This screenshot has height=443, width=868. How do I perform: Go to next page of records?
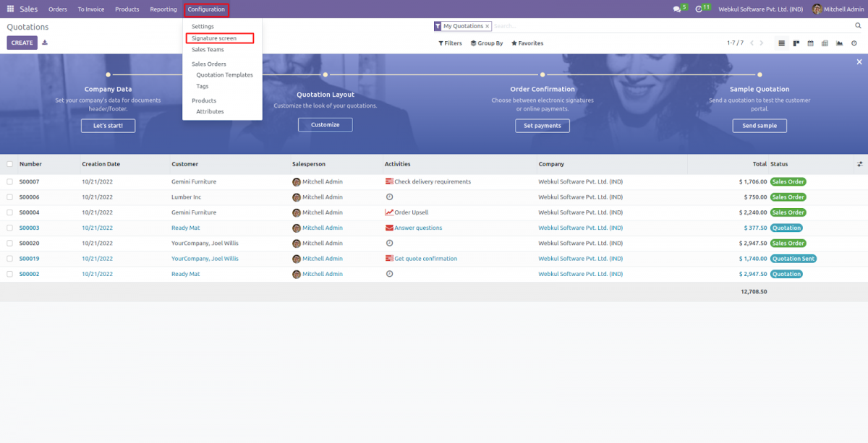click(x=761, y=43)
